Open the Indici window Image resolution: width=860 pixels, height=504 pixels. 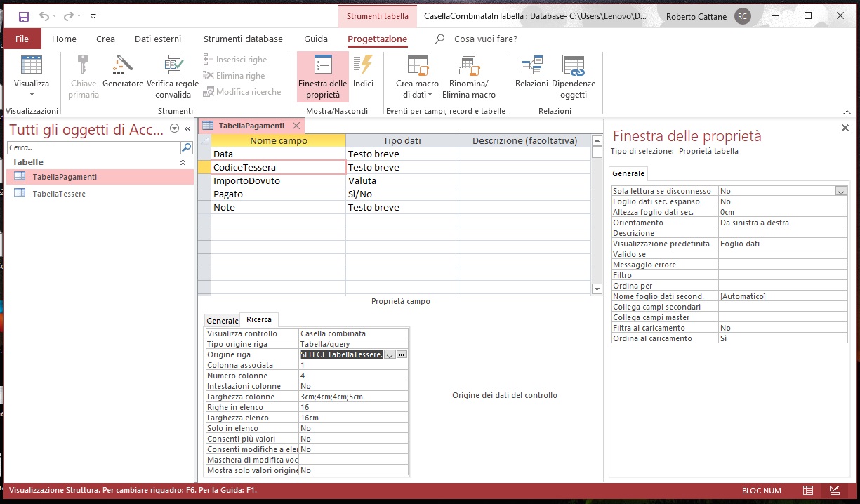click(363, 72)
